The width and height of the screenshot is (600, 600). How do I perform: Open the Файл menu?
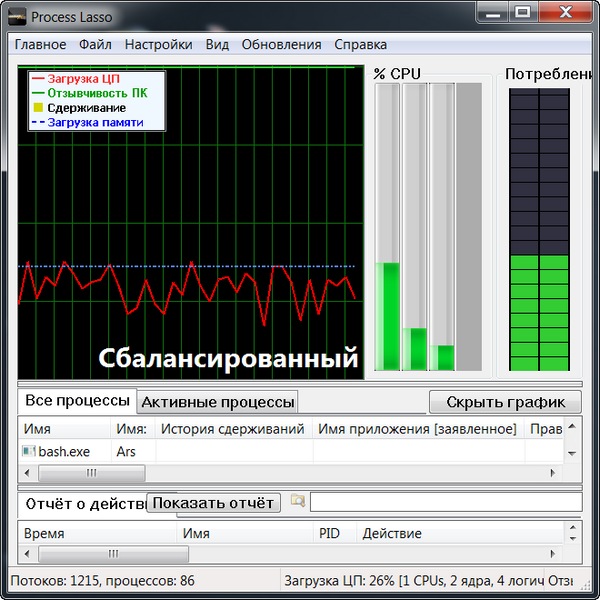coord(95,44)
